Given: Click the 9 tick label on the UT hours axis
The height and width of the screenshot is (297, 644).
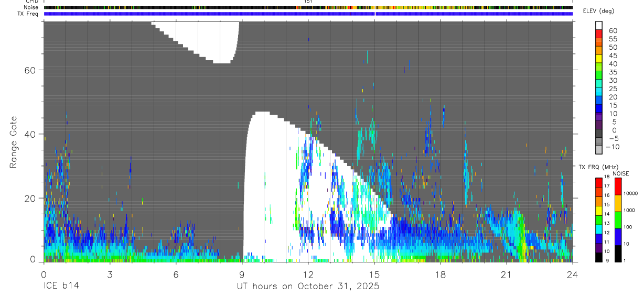Looking at the screenshot, I should [242, 274].
